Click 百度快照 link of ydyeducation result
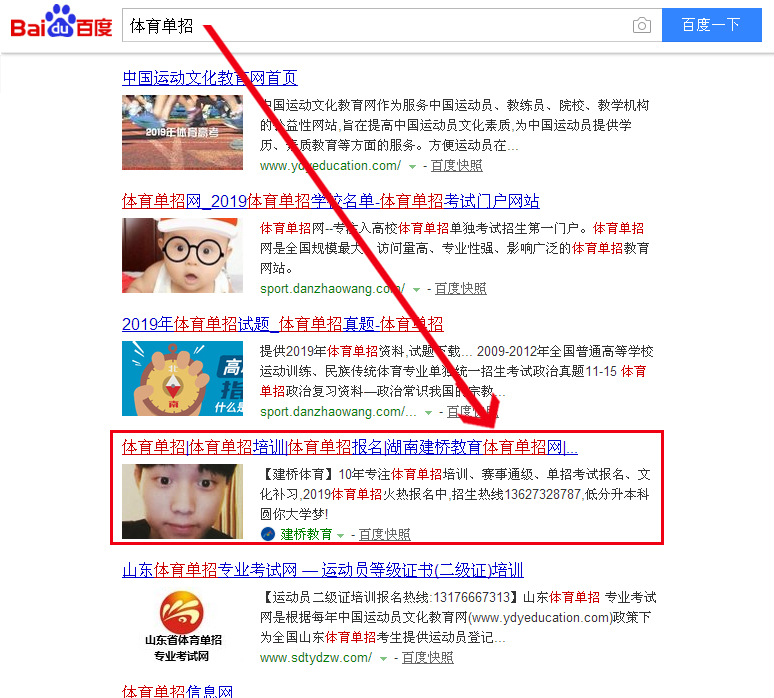The height and width of the screenshot is (698, 774). pos(457,166)
